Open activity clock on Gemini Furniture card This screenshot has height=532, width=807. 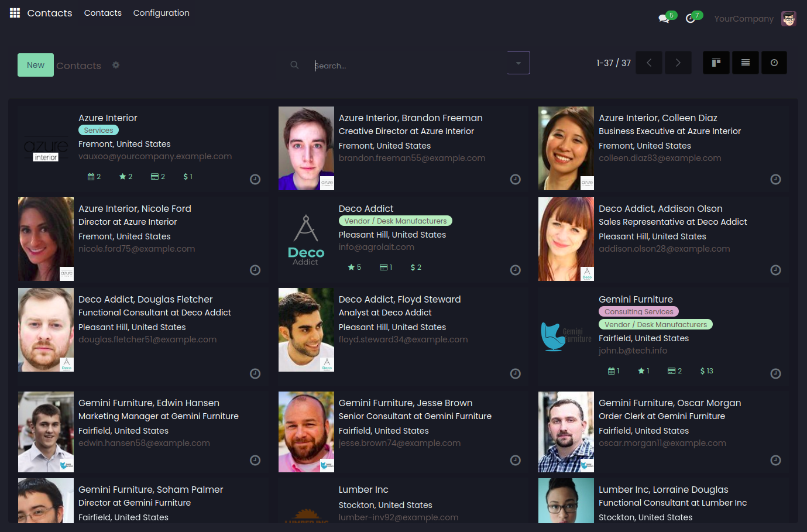click(x=775, y=373)
